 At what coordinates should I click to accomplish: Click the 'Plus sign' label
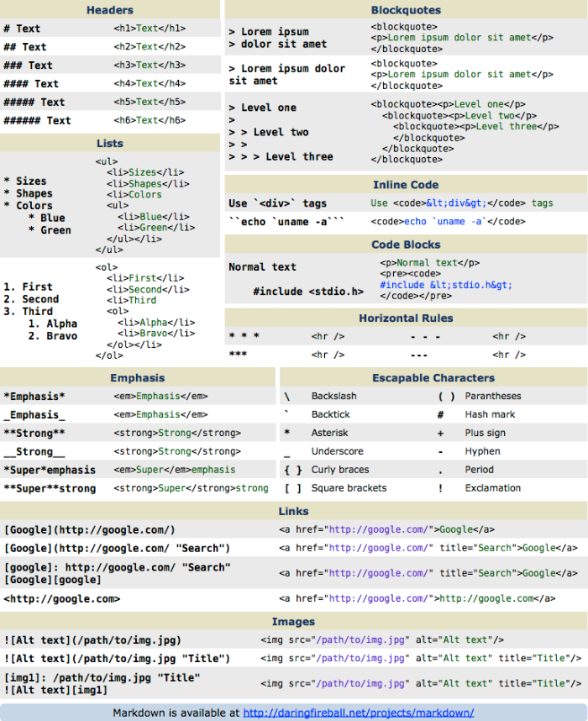[x=485, y=433]
